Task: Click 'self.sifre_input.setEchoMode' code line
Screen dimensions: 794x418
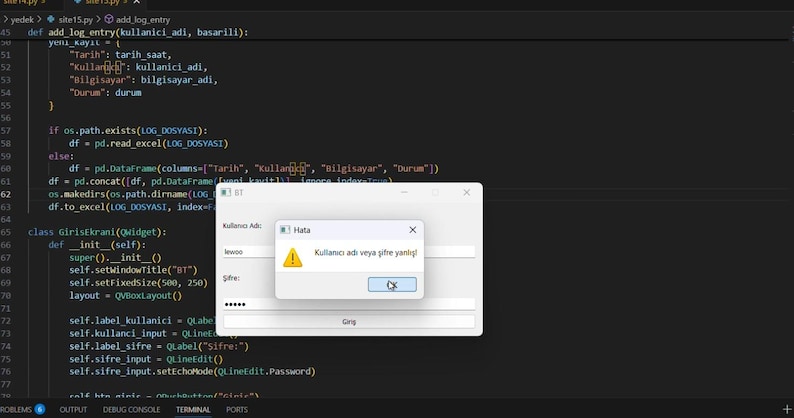Action: pos(192,371)
